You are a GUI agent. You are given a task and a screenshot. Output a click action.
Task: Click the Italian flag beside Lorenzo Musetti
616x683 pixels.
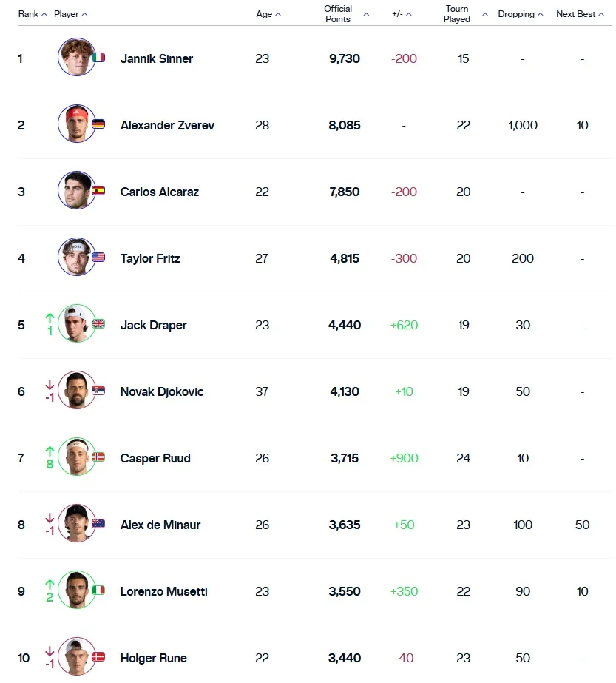click(98, 590)
